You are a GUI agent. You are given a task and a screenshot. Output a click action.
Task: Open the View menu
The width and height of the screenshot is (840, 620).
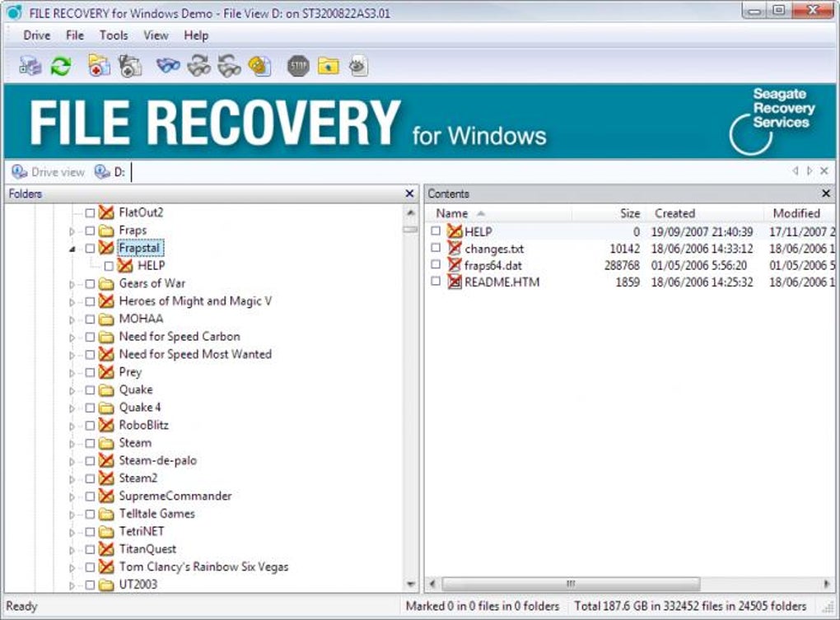point(156,35)
